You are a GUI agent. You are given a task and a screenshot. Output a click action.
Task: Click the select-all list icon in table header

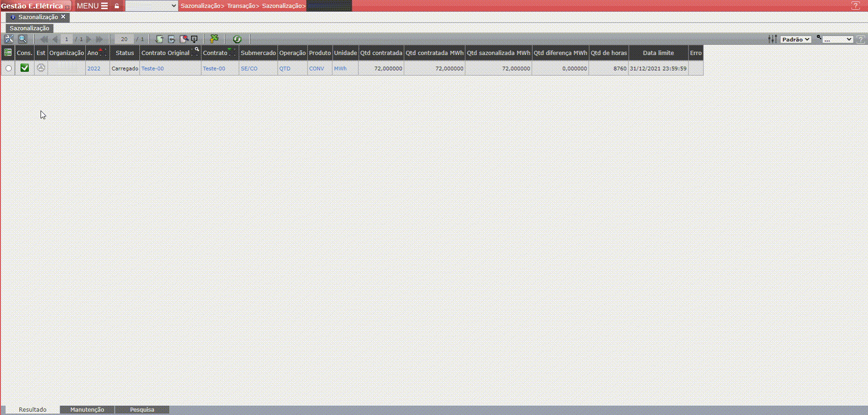click(8, 53)
